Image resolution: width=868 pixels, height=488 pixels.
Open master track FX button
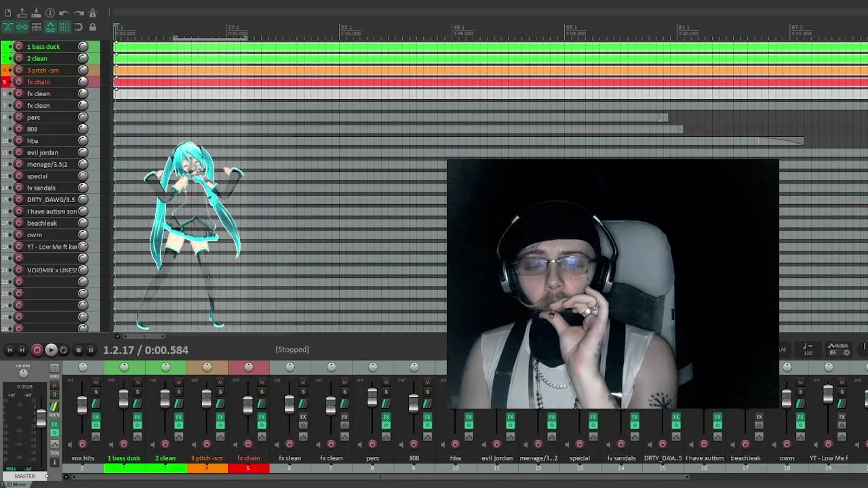pyautogui.click(x=54, y=424)
